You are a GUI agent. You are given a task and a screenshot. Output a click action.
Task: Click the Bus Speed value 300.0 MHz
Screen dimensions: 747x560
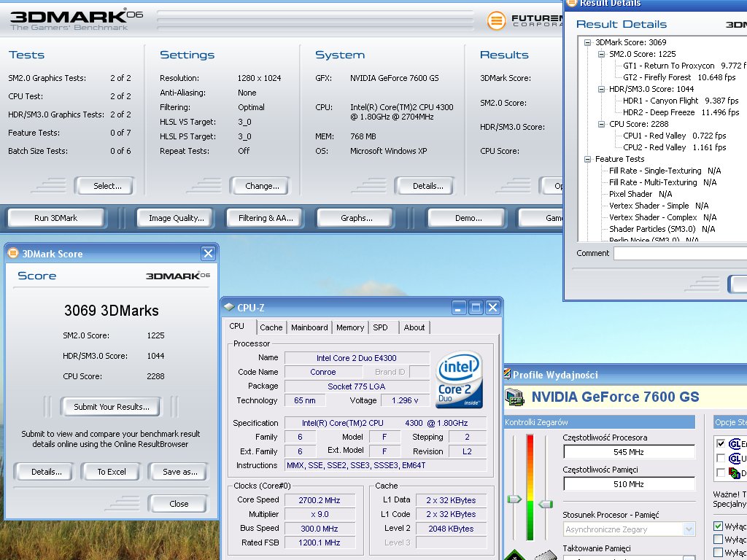tap(320, 528)
